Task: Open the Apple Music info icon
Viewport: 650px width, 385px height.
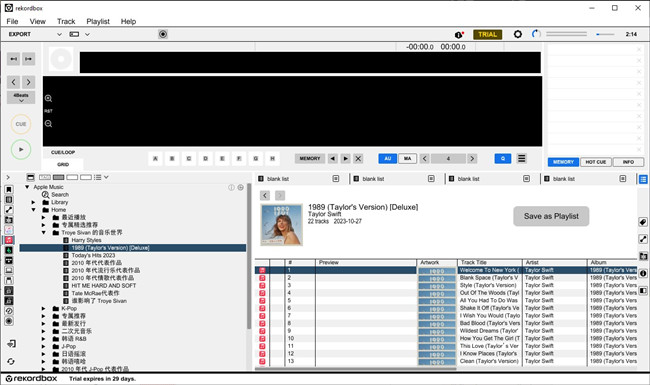Action: (231, 187)
